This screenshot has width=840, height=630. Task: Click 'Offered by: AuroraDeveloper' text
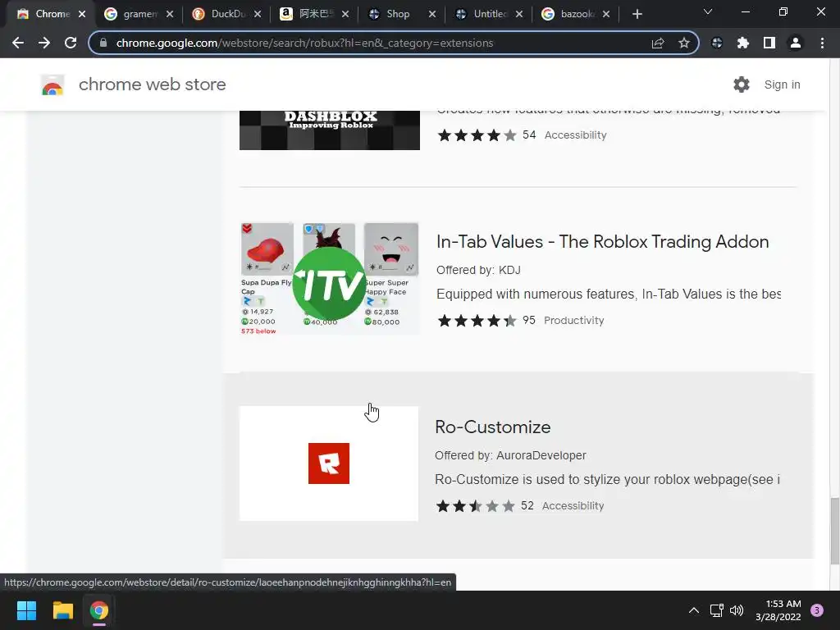coord(510,455)
